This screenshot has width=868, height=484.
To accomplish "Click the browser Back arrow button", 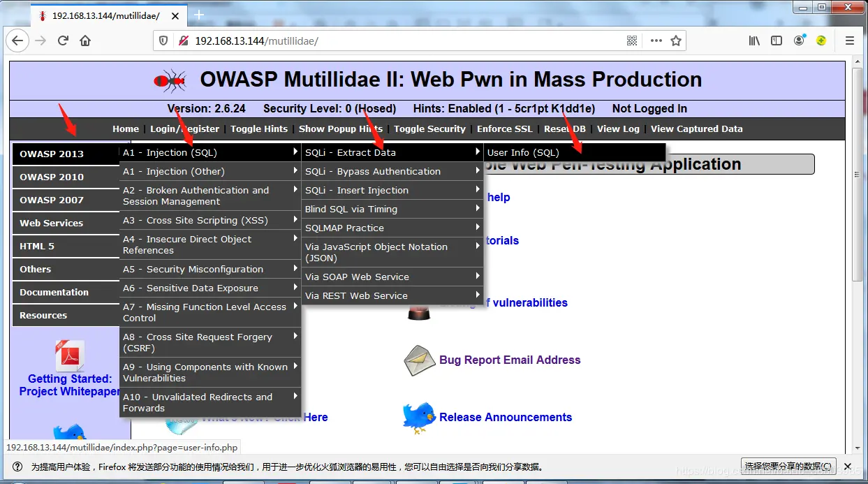I will pyautogui.click(x=17, y=41).
